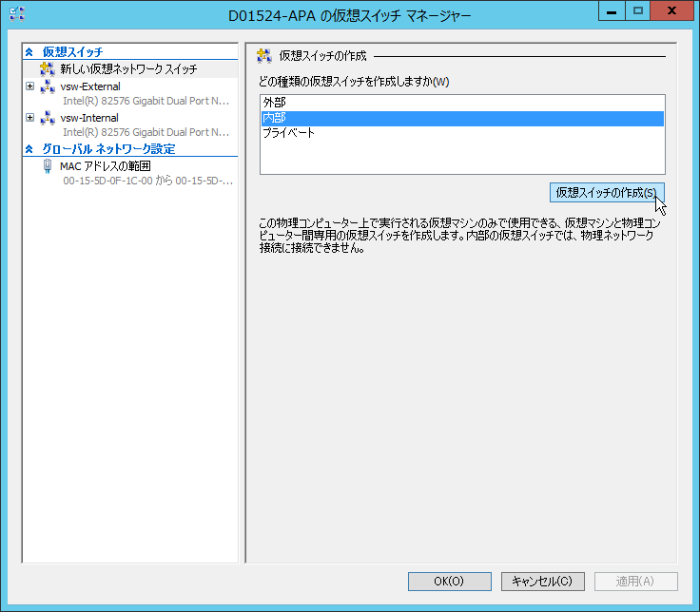The height and width of the screenshot is (612, 700).
Task: Collapse the 仮想スイッチ section chevron
Action: [29, 52]
